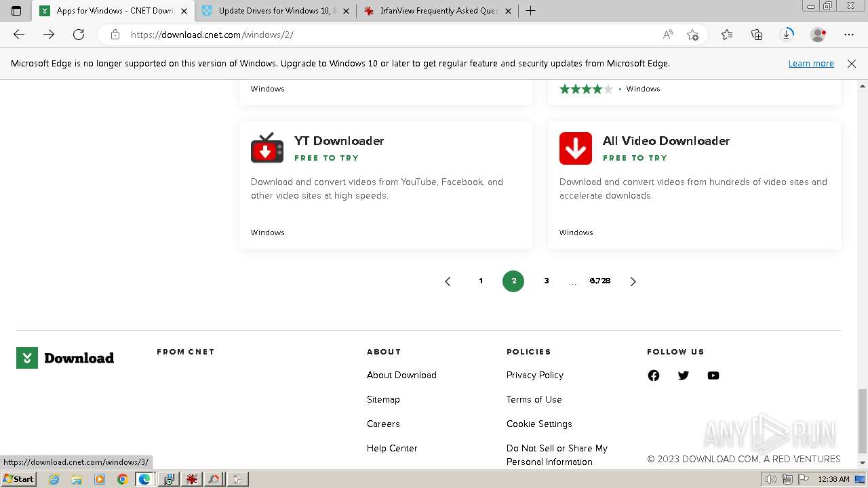Open the Help Center link
Screen dimensions: 868x488
pyautogui.click(x=392, y=448)
